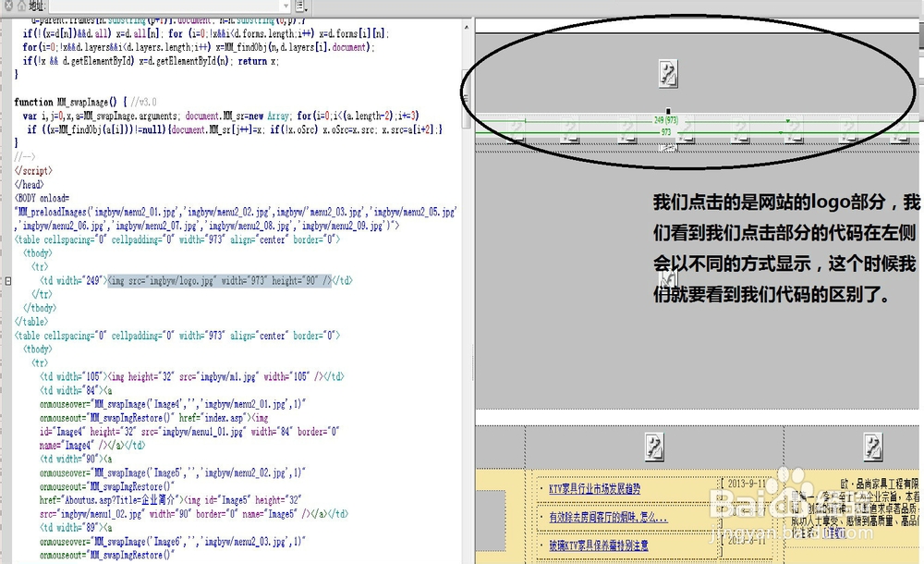Collapse the code block at the td width=249 line
The image size is (924, 564).
[8, 281]
